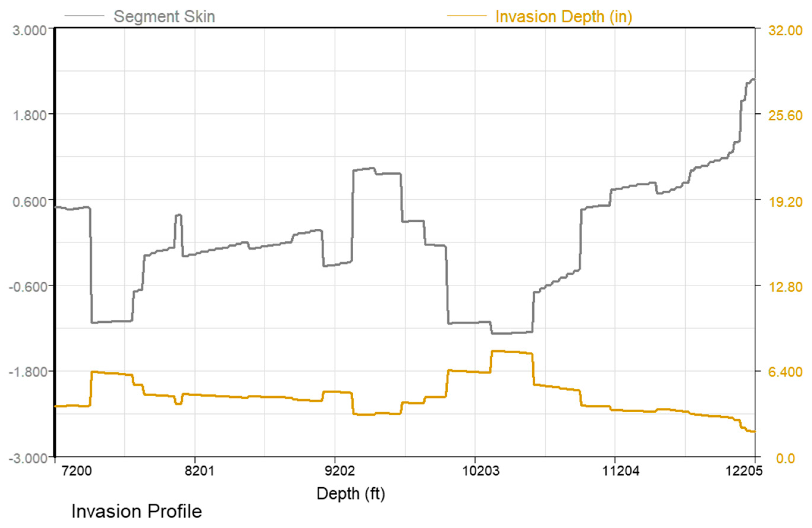812x528 pixels.
Task: Click the -0.600 skin axis label
Action: pyautogui.click(x=28, y=287)
